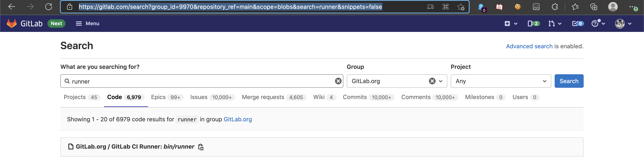644x157 pixels.
Task: Go to the GitLab home via the fox logo
Action: [x=12, y=23]
